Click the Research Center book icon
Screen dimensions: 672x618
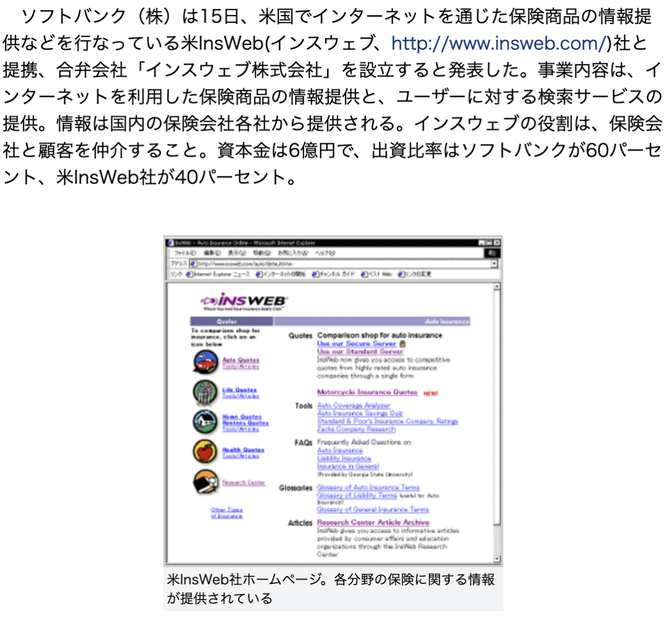pos(205,481)
